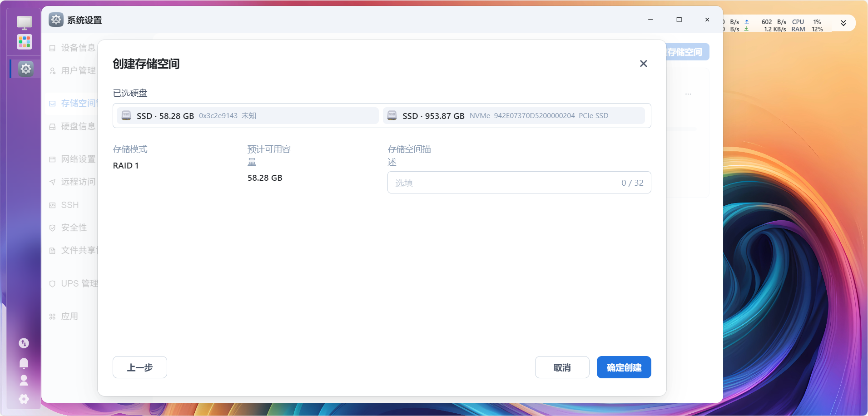Screen dimensions: 868x416
Task: Click the bottom gear icon in dock
Action: 24,399
